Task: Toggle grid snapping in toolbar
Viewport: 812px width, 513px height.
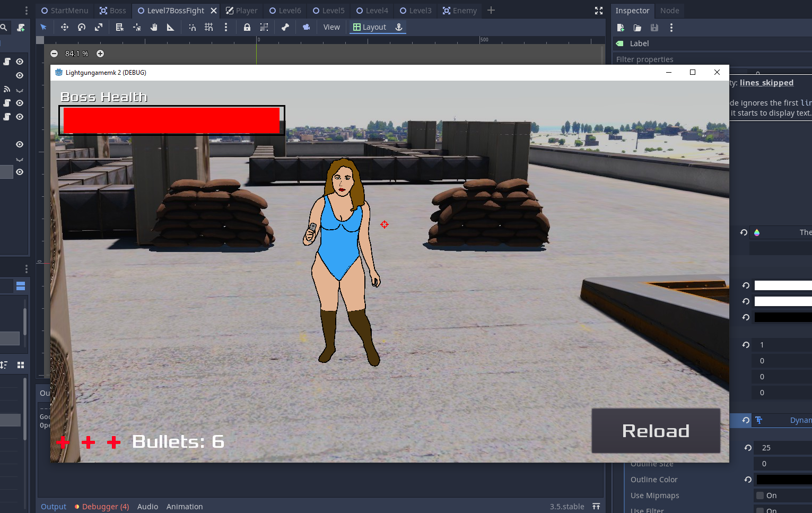Action: point(209,27)
